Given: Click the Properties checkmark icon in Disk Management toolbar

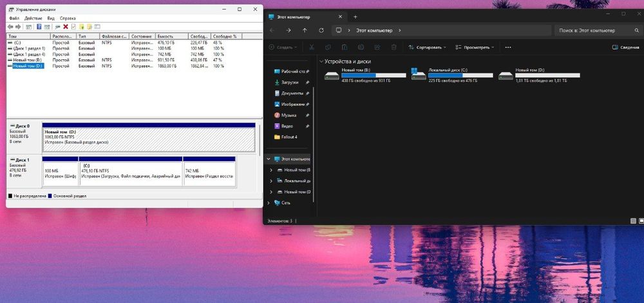Looking at the screenshot, I should 73,26.
